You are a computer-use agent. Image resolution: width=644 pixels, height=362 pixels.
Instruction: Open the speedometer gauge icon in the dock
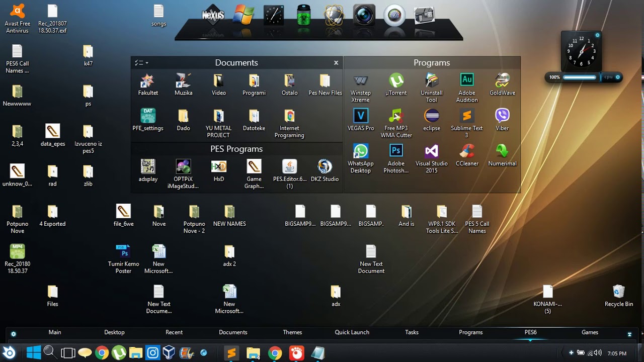coord(394,15)
